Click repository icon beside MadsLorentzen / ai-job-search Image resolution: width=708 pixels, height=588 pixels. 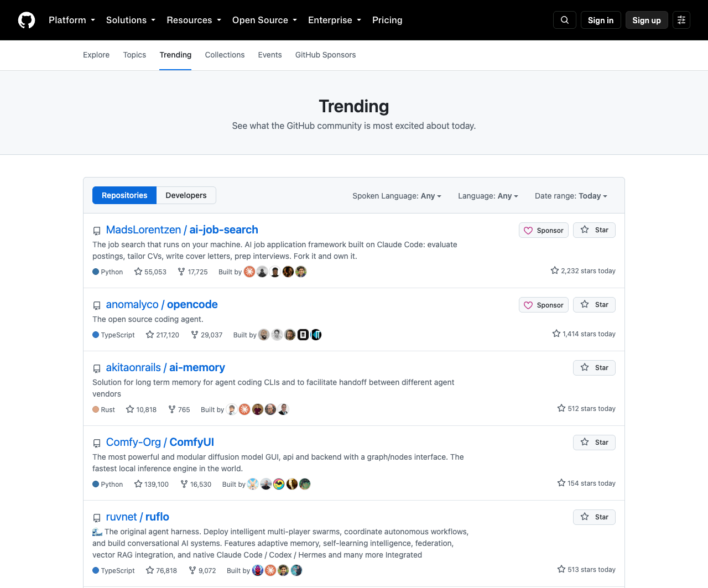[x=97, y=231]
